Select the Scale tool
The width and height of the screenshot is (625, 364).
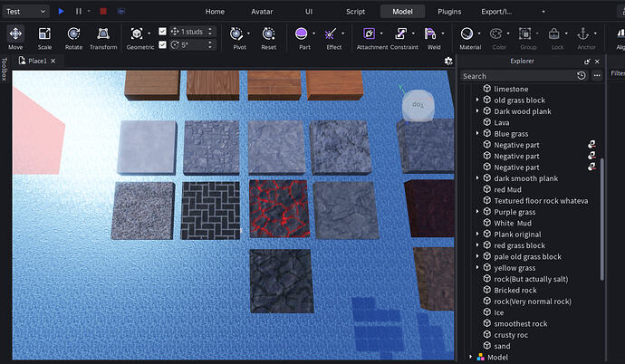pos(44,38)
